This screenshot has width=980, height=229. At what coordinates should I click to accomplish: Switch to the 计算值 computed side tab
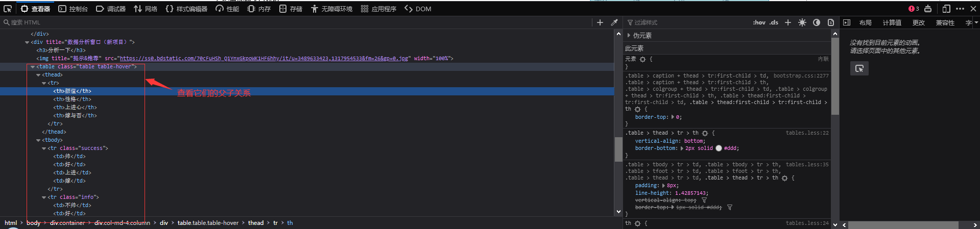(892, 22)
